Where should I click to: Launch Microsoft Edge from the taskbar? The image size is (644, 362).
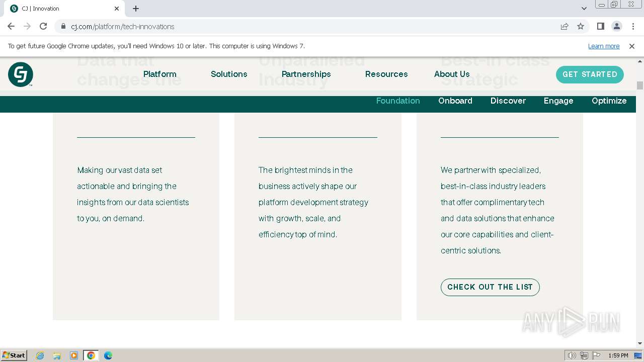click(108, 355)
